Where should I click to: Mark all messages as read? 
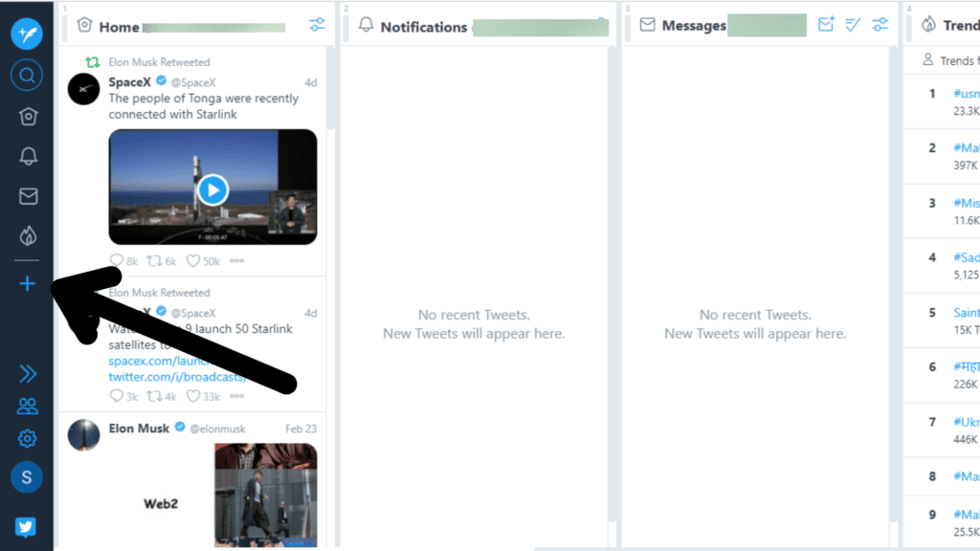pos(853,24)
